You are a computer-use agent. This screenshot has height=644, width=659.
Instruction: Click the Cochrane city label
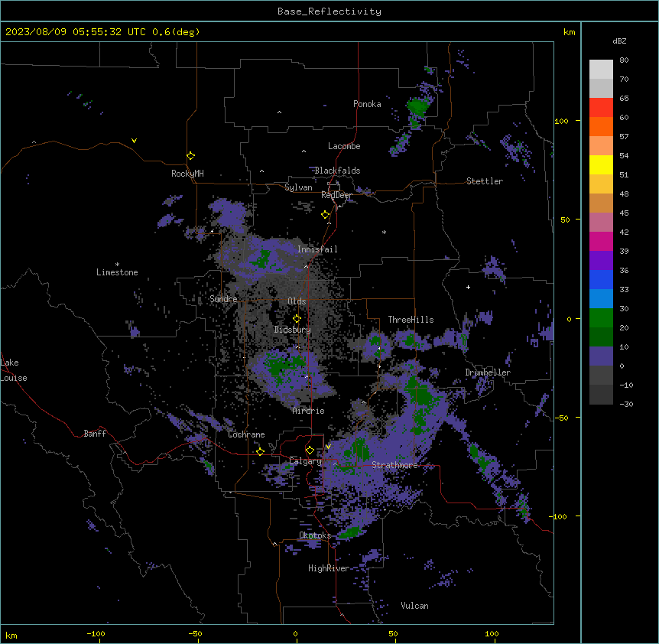click(246, 434)
